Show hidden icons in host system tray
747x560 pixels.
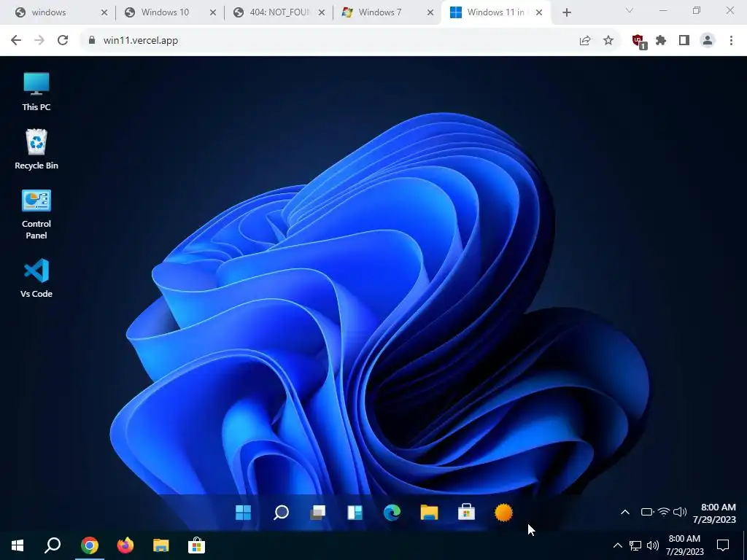tap(617, 545)
